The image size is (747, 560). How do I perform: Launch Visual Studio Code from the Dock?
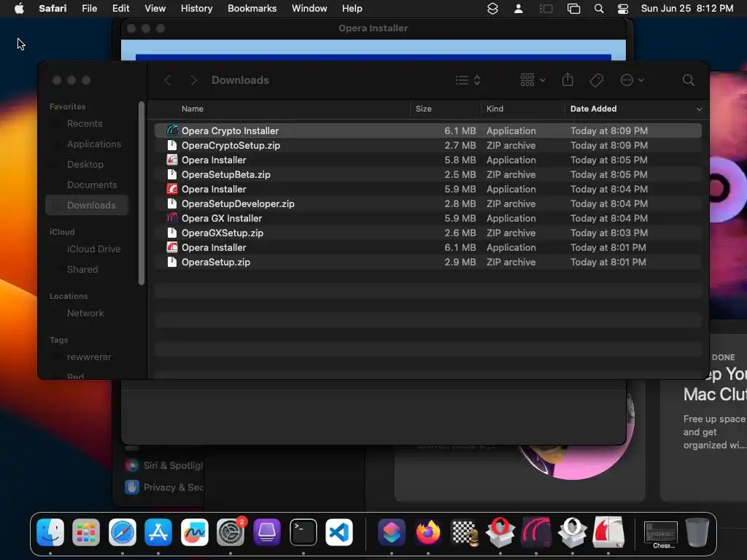coord(339,532)
